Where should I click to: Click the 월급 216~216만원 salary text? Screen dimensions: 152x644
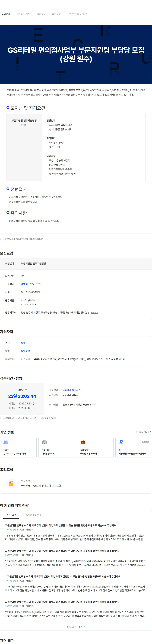click(x=31, y=292)
